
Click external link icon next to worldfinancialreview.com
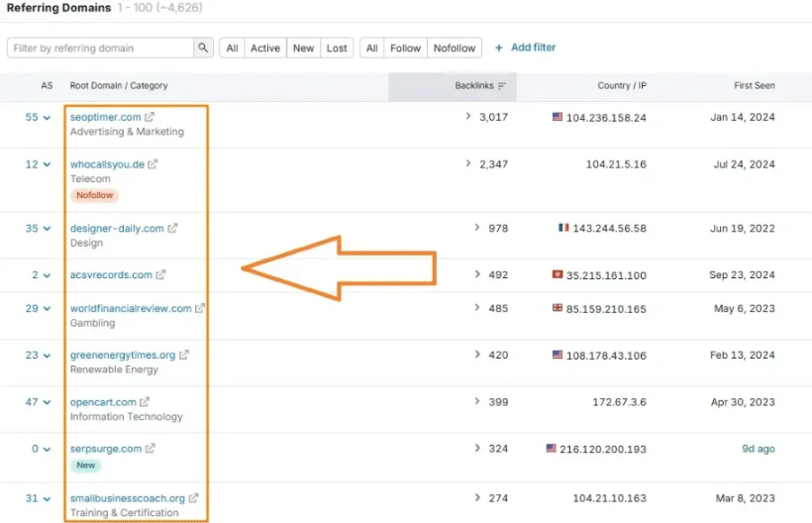point(200,308)
